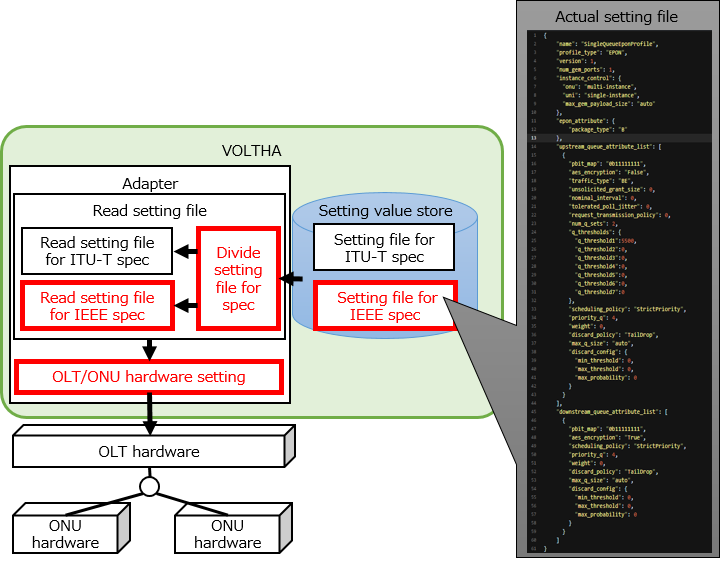Click the Divide setting file for spec box

(x=238, y=278)
